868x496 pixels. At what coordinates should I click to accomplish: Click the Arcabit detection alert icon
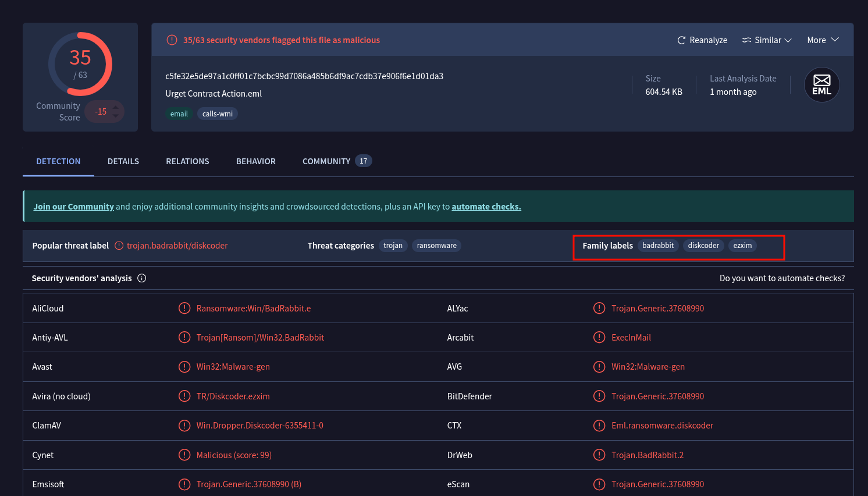[x=599, y=337]
